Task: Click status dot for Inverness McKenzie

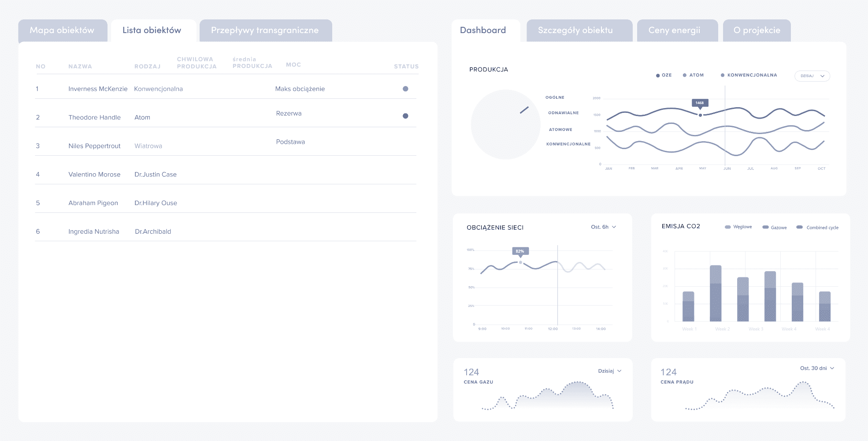Action: coord(405,89)
